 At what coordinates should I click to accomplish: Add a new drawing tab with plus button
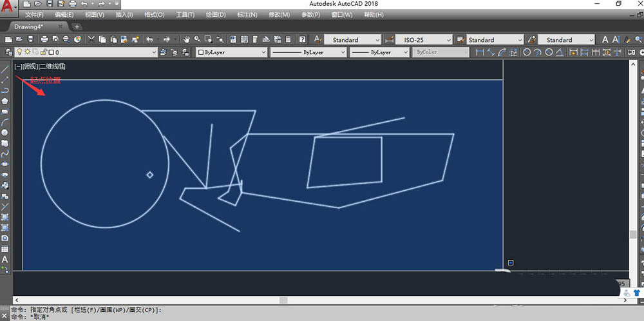(x=77, y=26)
